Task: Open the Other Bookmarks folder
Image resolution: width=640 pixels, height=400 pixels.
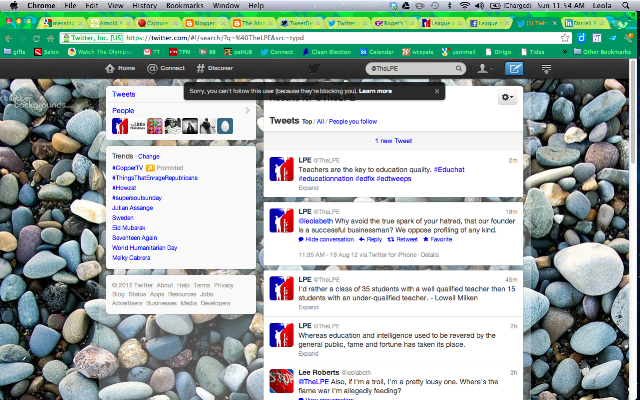Action: (602, 52)
